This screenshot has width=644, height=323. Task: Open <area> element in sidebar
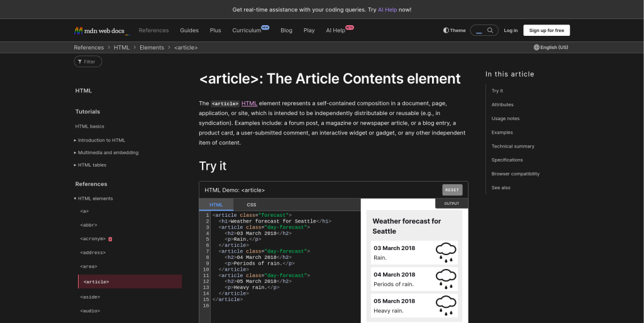[88, 267]
